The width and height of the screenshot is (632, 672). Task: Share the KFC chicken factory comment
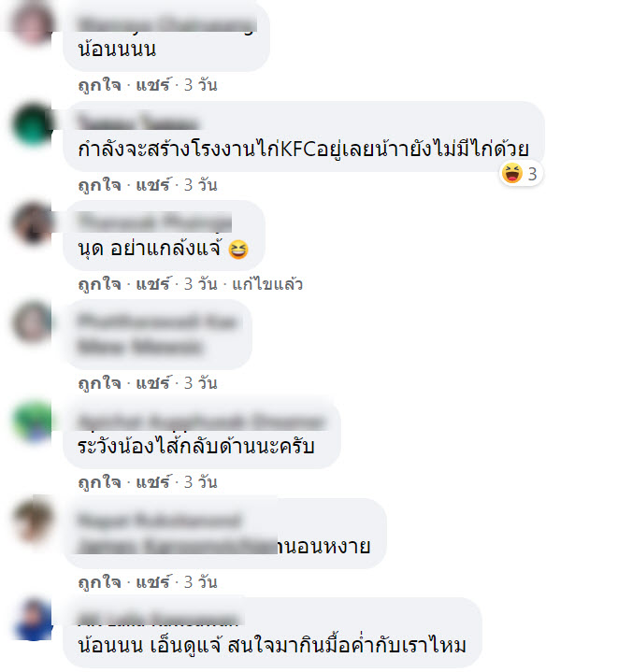[x=153, y=185]
